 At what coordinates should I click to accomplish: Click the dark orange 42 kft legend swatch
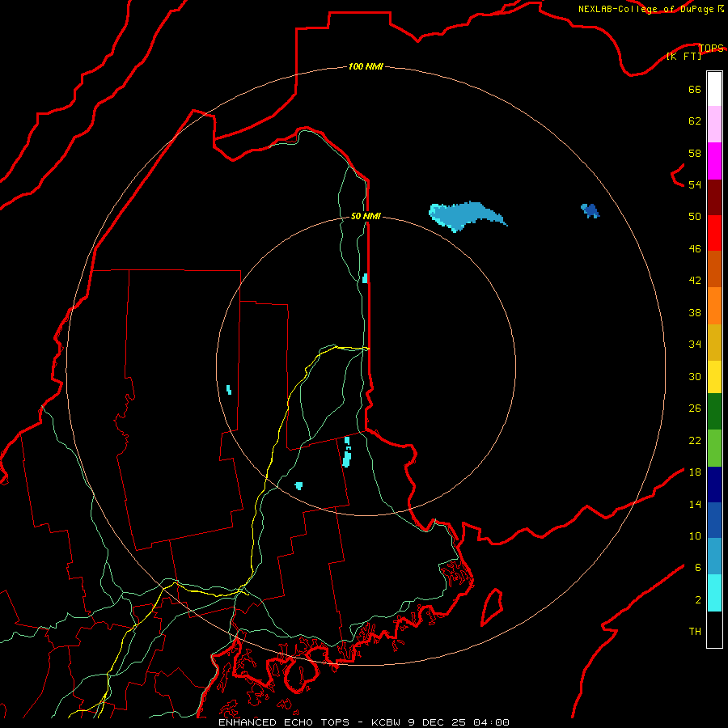(714, 269)
